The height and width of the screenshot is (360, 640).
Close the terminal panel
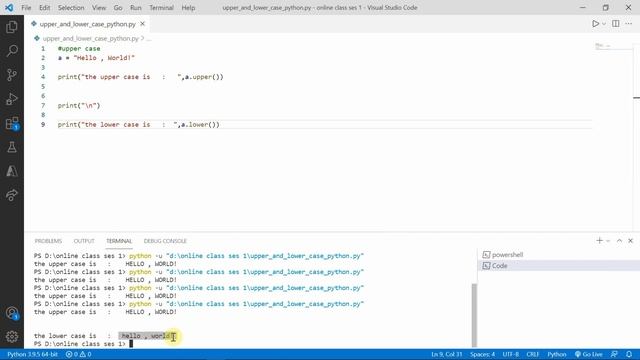[631, 241]
